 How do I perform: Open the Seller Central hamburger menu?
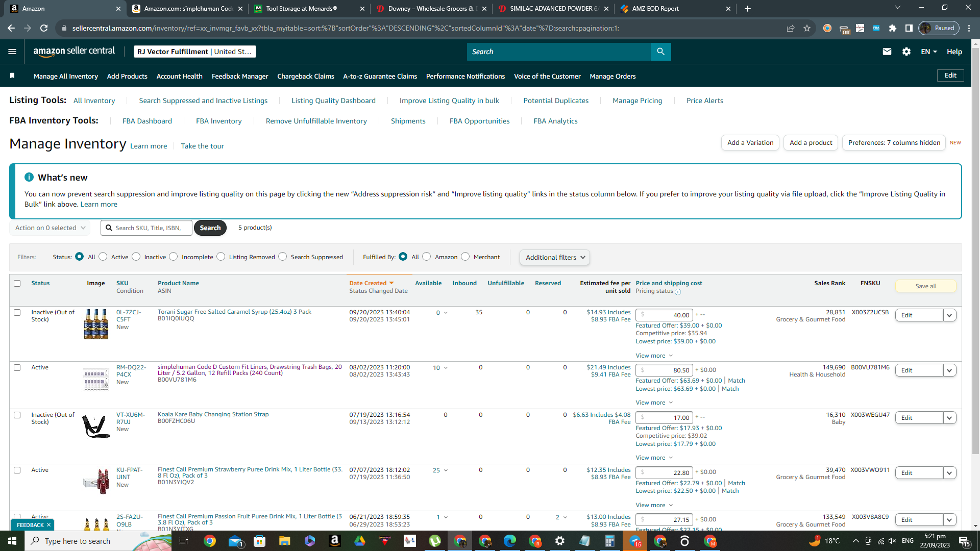pos(12,52)
